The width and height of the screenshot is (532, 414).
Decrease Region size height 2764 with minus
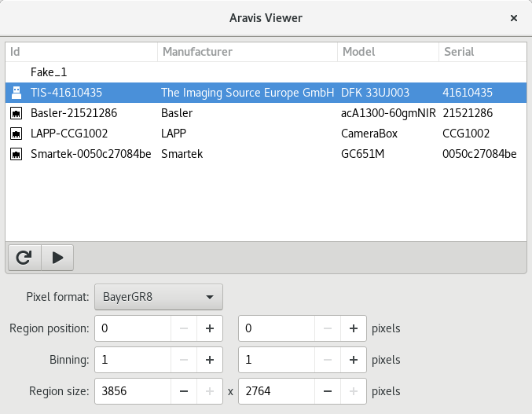coord(328,391)
